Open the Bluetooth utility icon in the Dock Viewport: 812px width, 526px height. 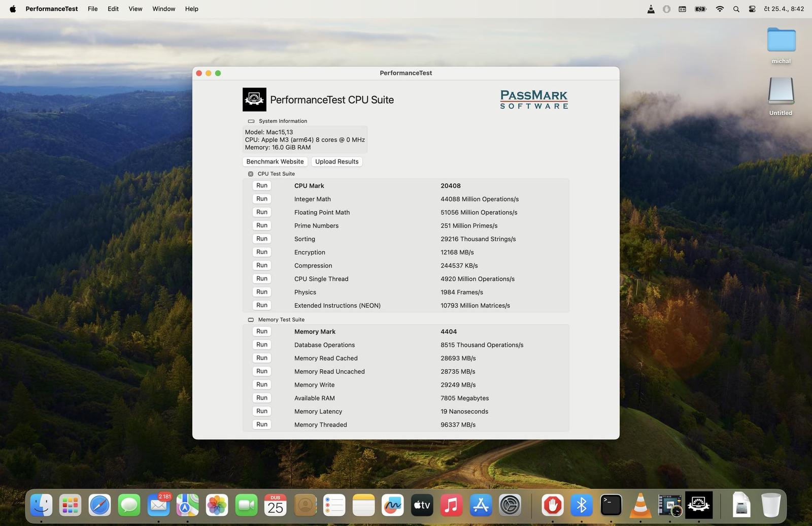point(581,505)
